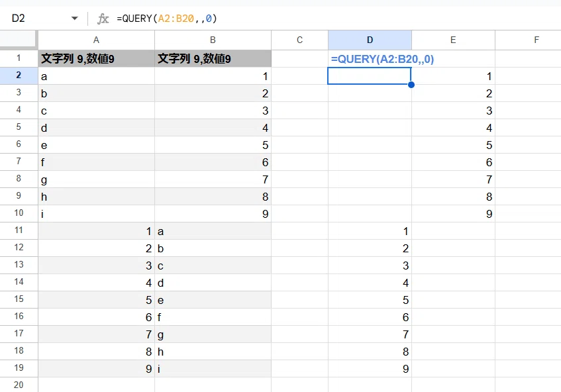Click header cell B1 文字列 9,数値9

coord(213,58)
